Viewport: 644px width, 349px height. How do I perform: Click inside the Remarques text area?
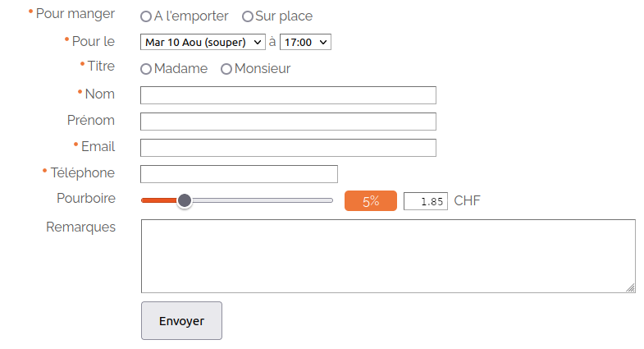pos(387,255)
